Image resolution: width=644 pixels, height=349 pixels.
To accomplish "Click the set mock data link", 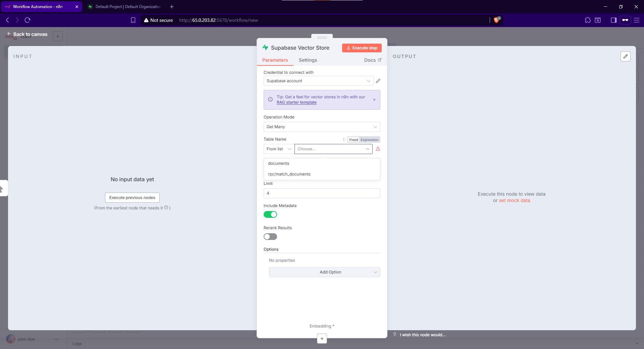I will 515,200.
